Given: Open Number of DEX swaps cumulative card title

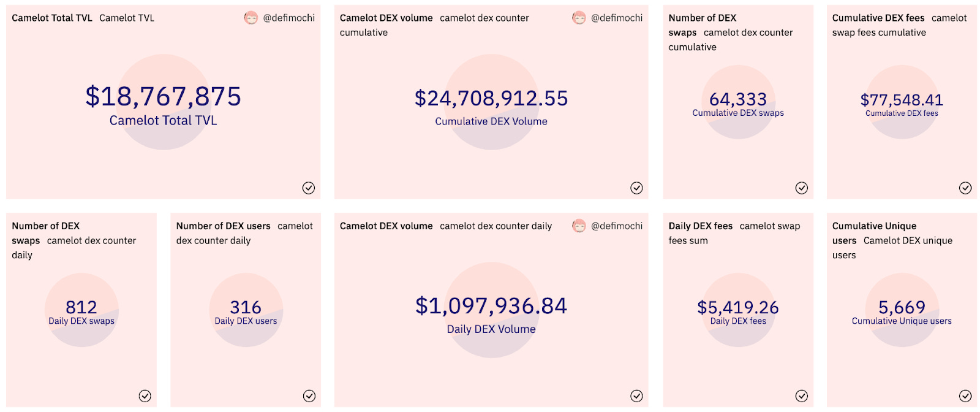Looking at the screenshot, I should 703,25.
